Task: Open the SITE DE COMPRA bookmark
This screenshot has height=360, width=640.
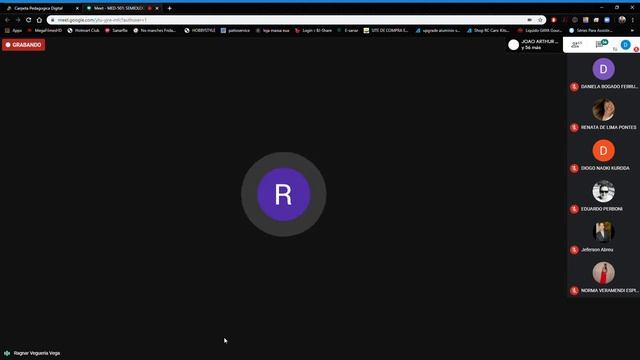Action: coord(386,30)
